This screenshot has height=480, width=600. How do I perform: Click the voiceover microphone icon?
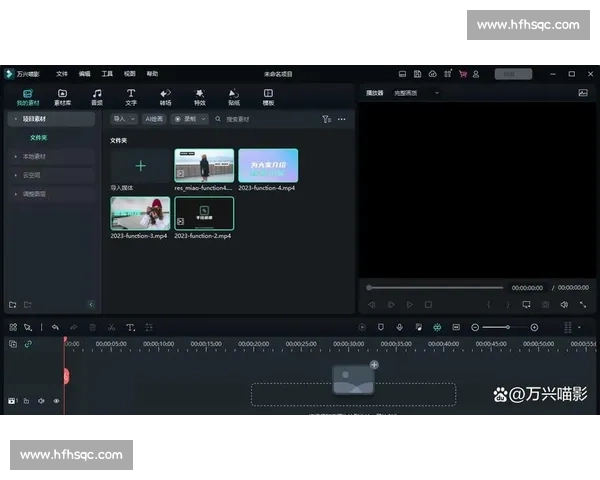point(399,327)
